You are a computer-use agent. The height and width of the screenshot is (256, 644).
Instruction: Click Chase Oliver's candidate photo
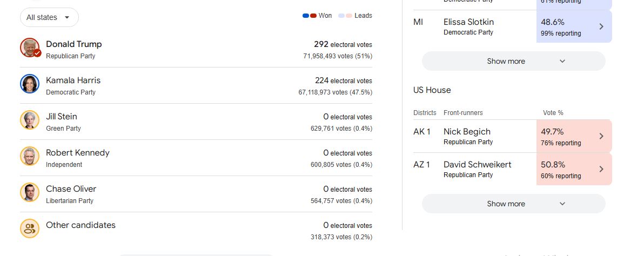tap(30, 192)
